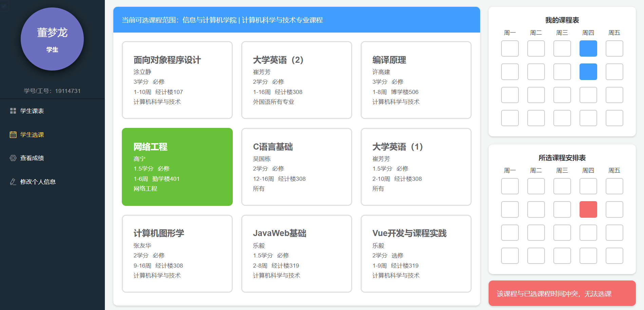Open the 学生课表 menu item
The image size is (644, 310).
pyautogui.click(x=52, y=111)
